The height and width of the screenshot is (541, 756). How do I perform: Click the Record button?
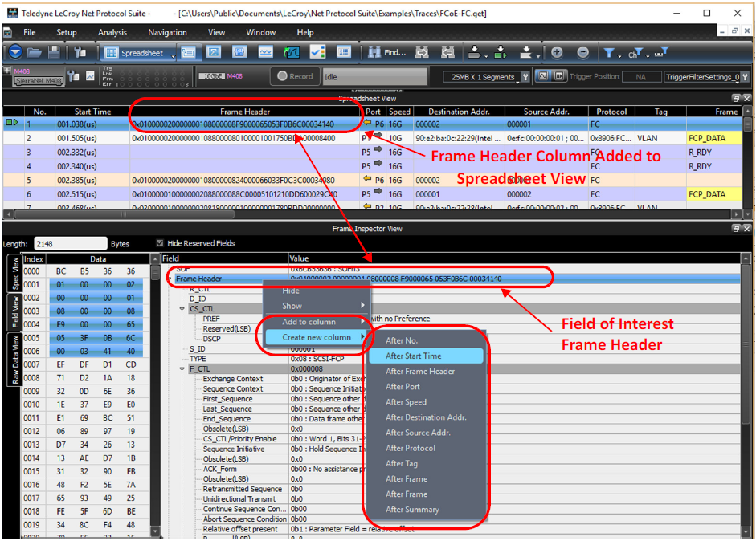pyautogui.click(x=295, y=76)
